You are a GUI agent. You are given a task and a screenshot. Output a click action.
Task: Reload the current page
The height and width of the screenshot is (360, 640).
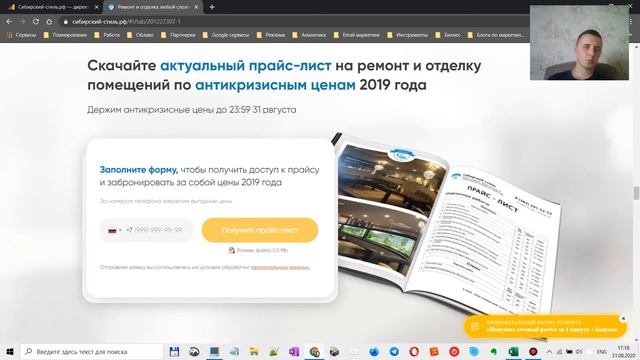tap(36, 22)
